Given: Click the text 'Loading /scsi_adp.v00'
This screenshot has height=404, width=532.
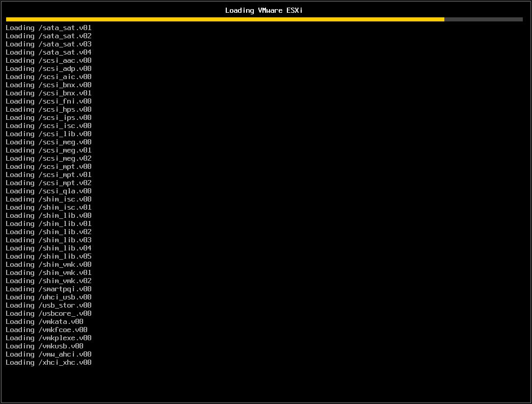Looking at the screenshot, I should pyautogui.click(x=48, y=68).
